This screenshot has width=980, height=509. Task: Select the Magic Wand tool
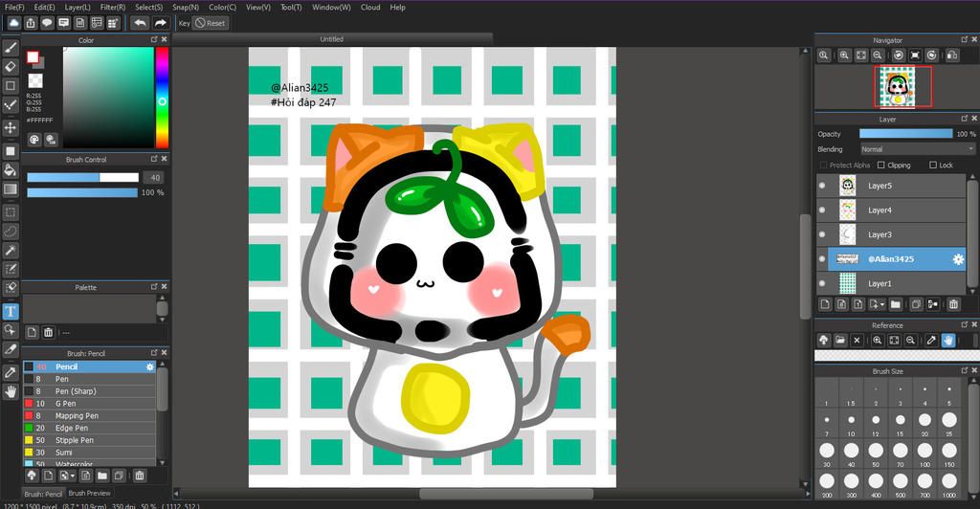(11, 251)
